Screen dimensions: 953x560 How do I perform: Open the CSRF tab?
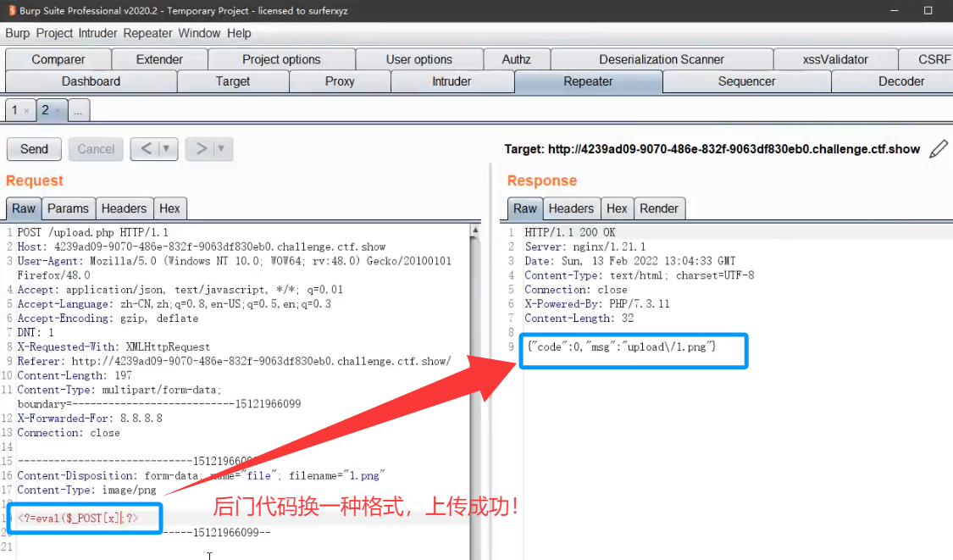tap(926, 59)
